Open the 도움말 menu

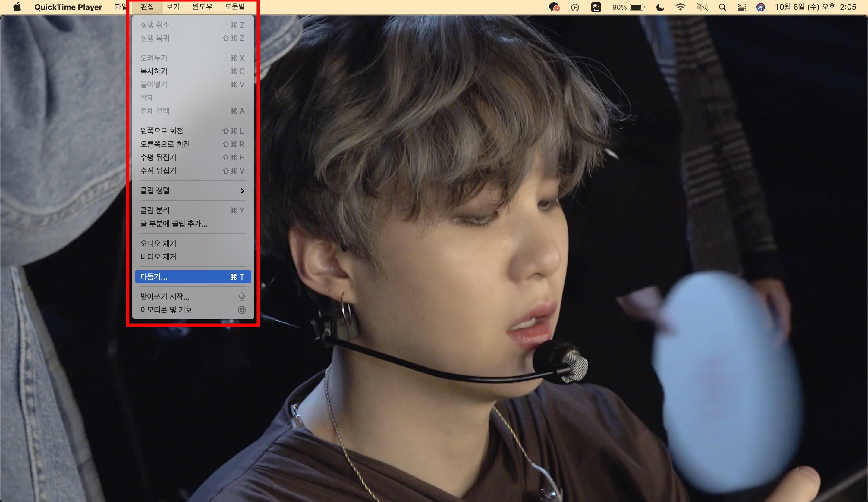pyautogui.click(x=235, y=7)
